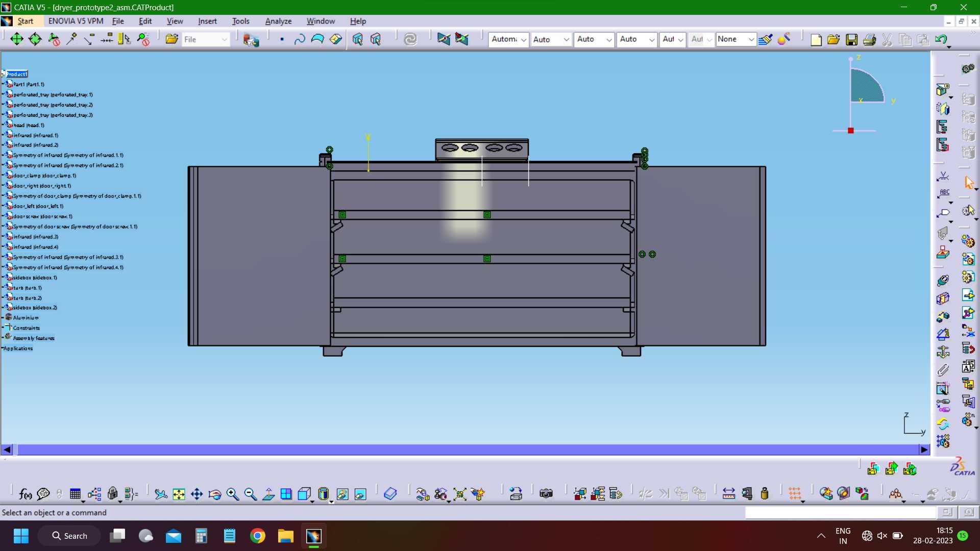Open the None layer dropdown
This screenshot has height=551, width=980.
[x=735, y=39]
